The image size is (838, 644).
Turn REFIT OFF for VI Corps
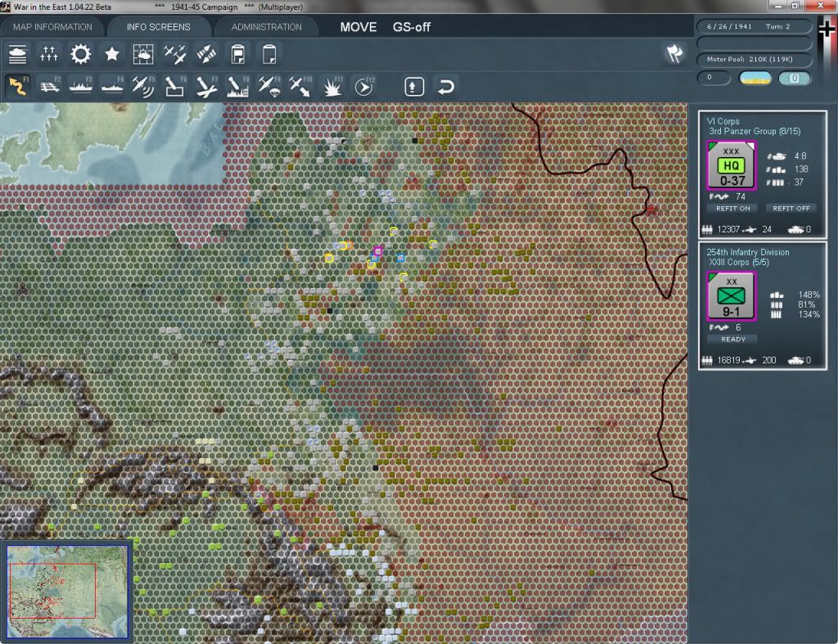coord(791,209)
